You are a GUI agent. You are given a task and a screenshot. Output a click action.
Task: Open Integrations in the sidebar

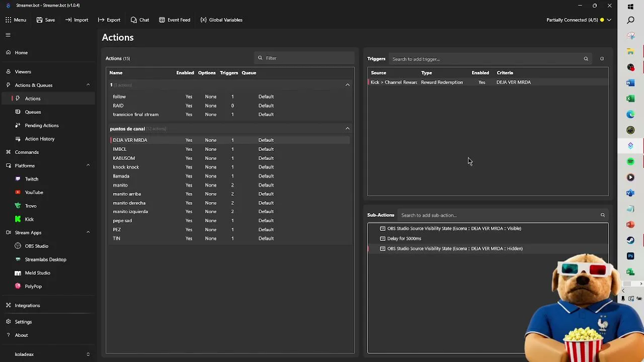pyautogui.click(x=27, y=305)
